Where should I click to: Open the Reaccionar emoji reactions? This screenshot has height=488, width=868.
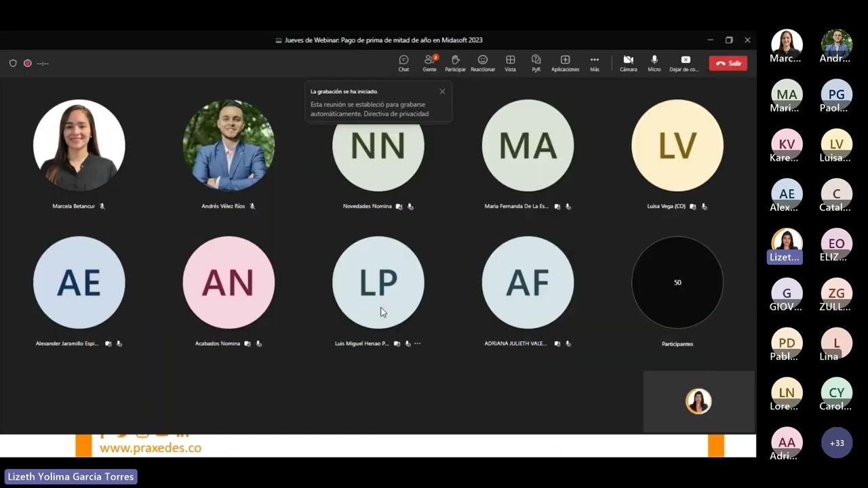pos(483,63)
